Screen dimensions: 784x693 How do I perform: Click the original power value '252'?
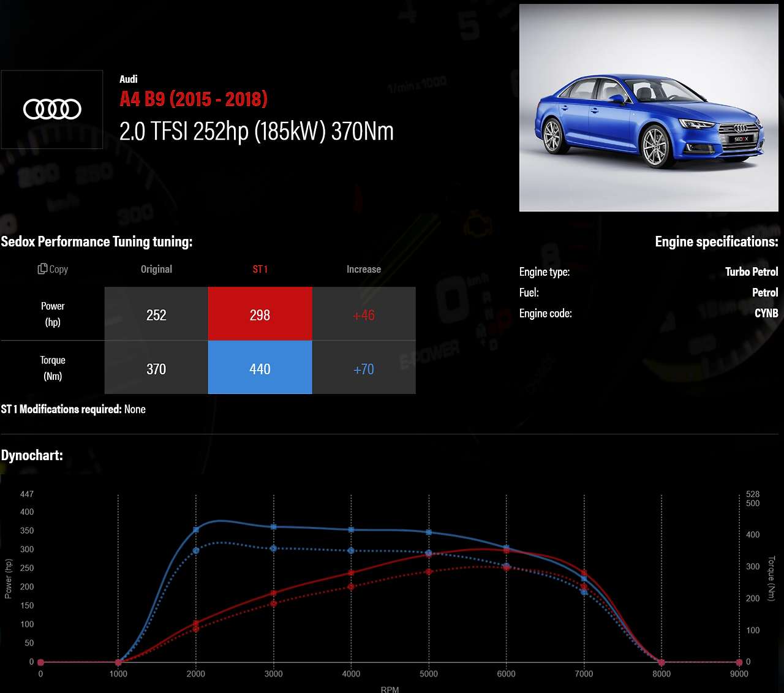point(156,314)
